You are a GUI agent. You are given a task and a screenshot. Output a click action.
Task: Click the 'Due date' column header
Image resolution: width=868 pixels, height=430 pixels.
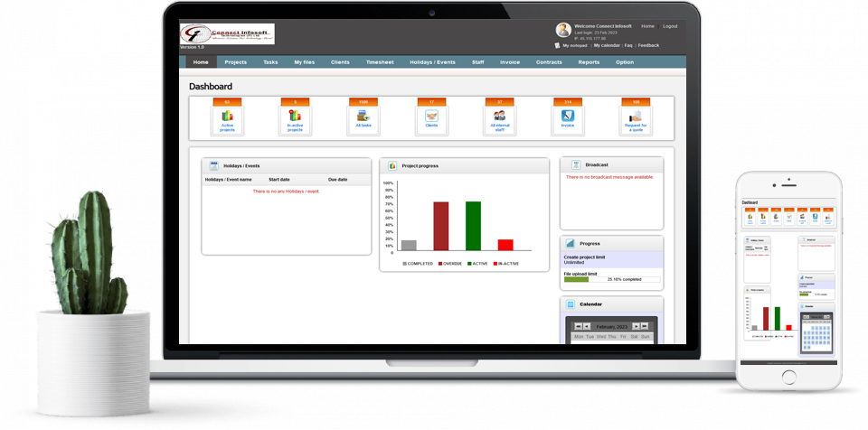click(x=337, y=180)
